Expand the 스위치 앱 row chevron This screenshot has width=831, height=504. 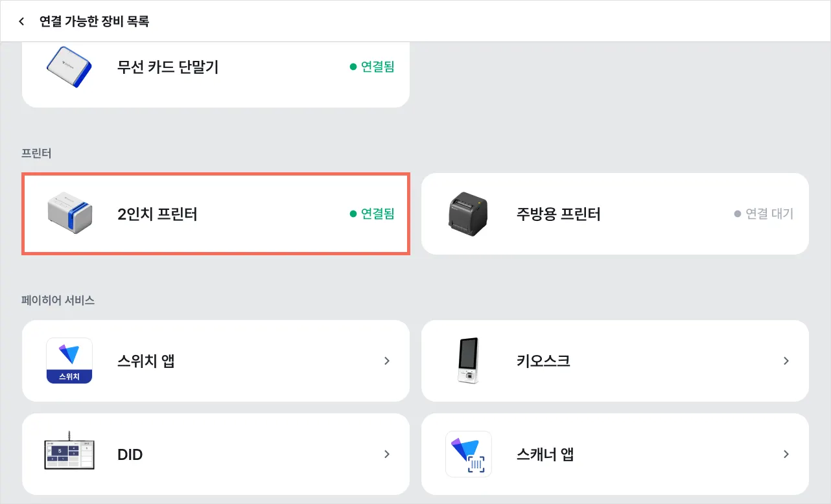point(387,361)
